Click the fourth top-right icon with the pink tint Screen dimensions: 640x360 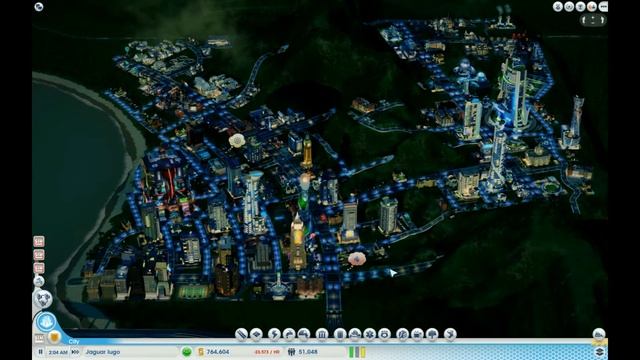point(592,7)
